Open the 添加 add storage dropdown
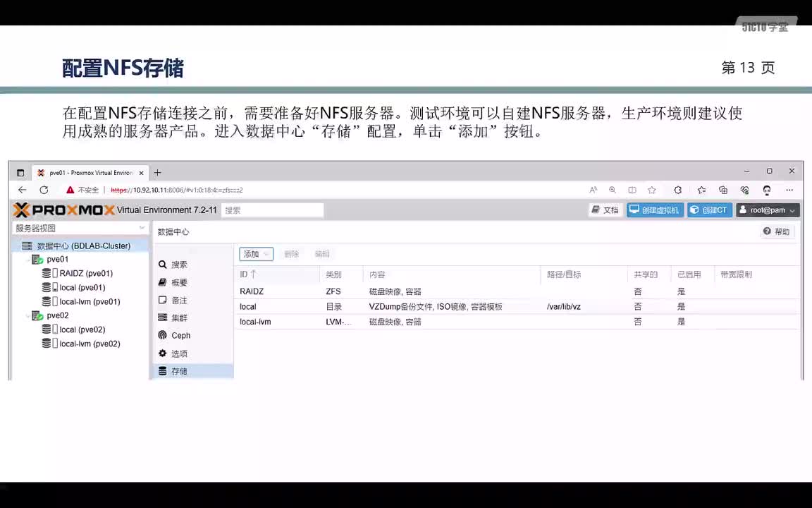Viewport: 812px width, 508px height. (256, 254)
